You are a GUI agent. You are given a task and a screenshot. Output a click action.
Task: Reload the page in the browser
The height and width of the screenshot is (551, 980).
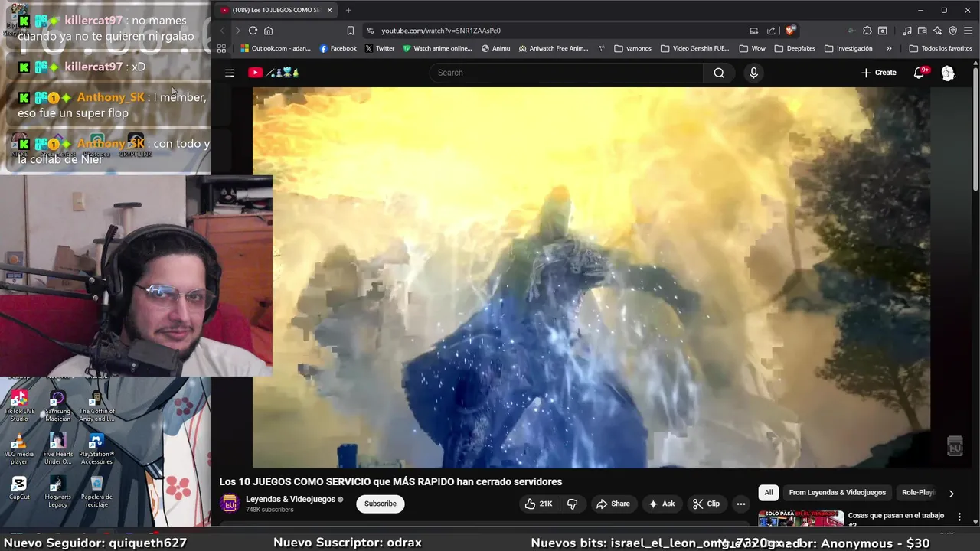click(253, 31)
